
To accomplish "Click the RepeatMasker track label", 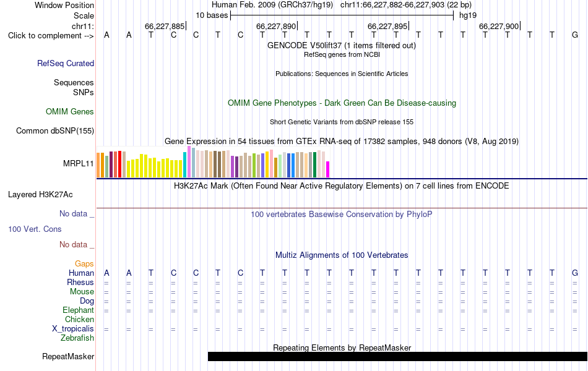I will pos(68,356).
